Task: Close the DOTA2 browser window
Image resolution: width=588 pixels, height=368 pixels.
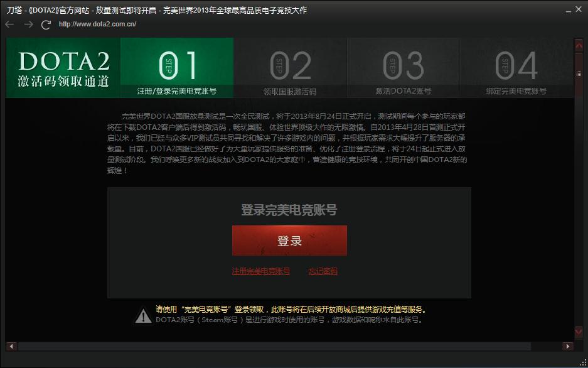Action: (x=579, y=9)
